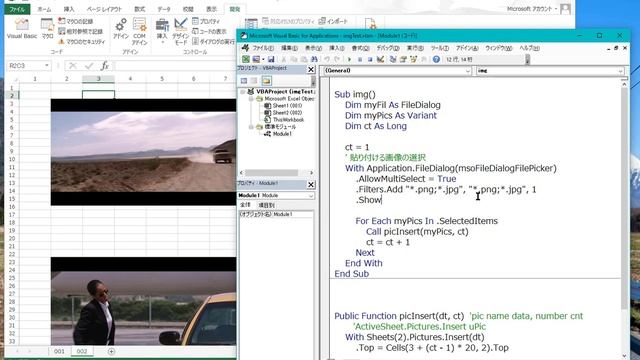The height and width of the screenshot is (360, 640).
Task: Click Import (インポート) in XML group
Action: point(333,21)
